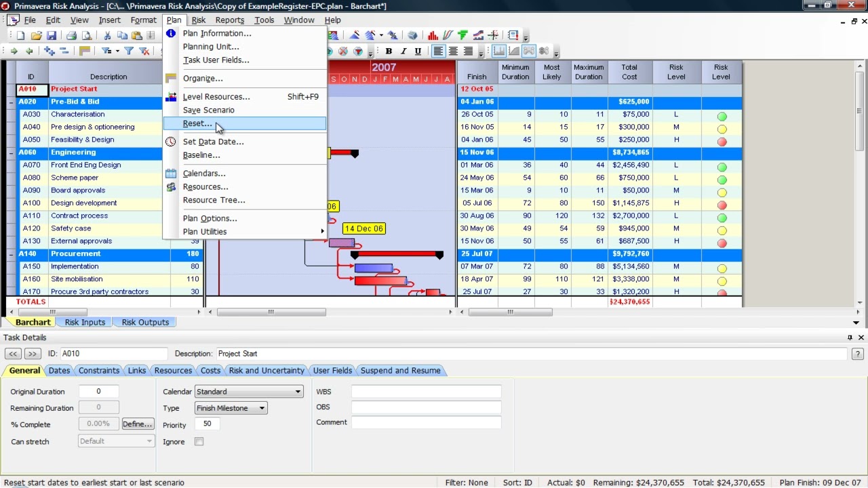Toggle Bold text formatting
Image resolution: width=868 pixels, height=488 pixels.
pos(389,51)
